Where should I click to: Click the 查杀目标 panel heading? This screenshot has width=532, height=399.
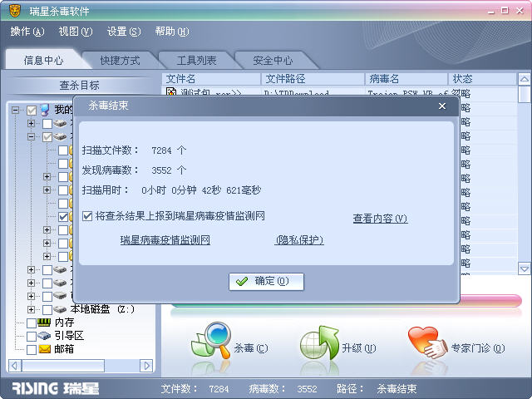79,85
